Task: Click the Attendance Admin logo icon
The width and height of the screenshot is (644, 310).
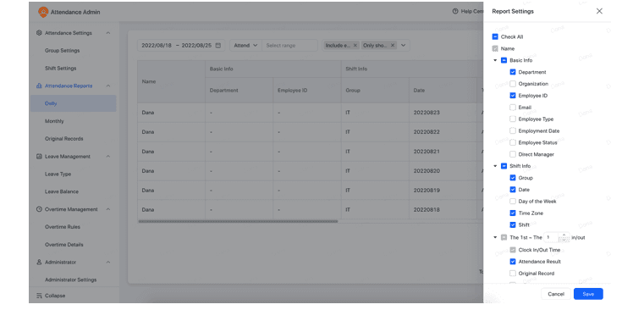Action: coord(42,12)
